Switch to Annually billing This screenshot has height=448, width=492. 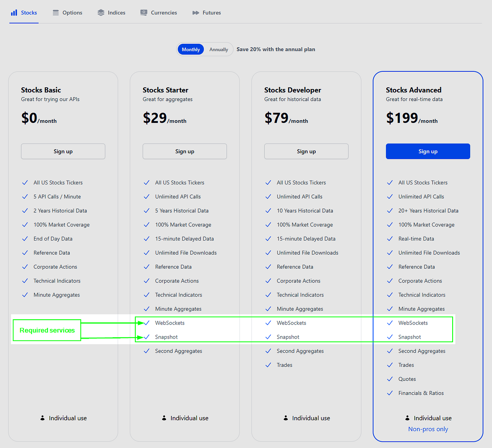coord(219,50)
